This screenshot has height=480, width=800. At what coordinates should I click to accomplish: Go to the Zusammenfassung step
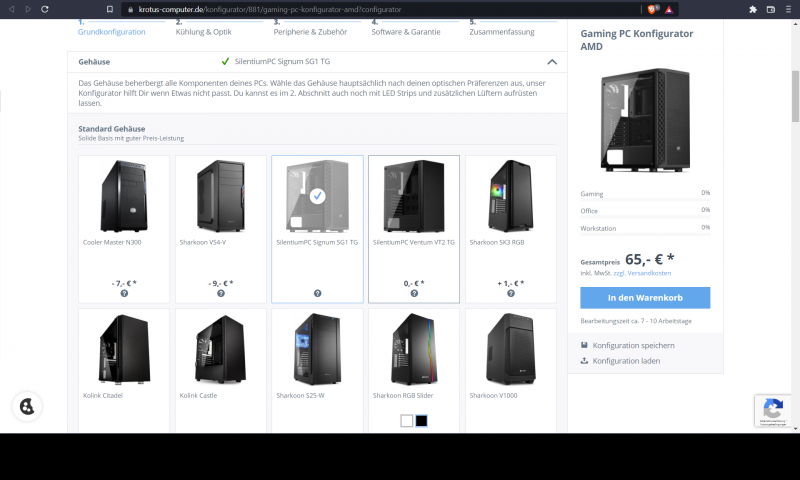coord(500,31)
